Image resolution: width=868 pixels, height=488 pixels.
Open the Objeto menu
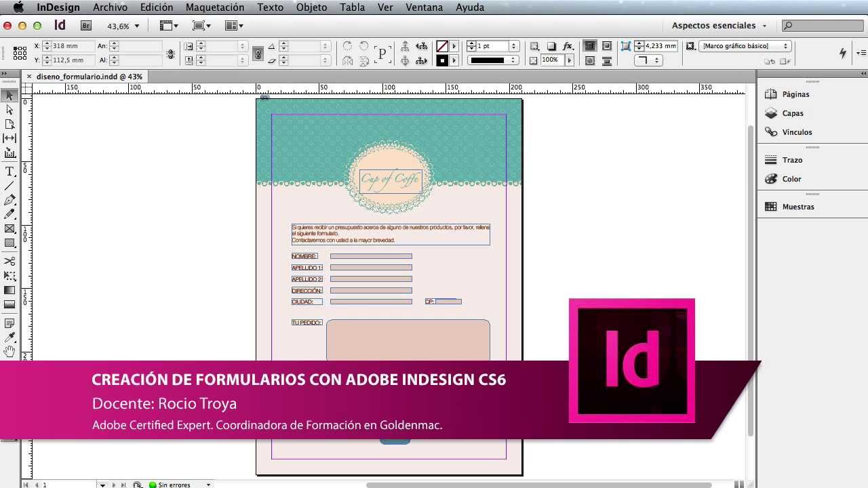312,7
